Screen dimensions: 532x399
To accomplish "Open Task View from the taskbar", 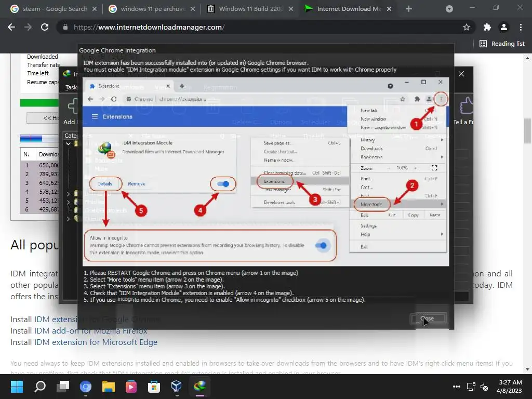I will [63, 387].
